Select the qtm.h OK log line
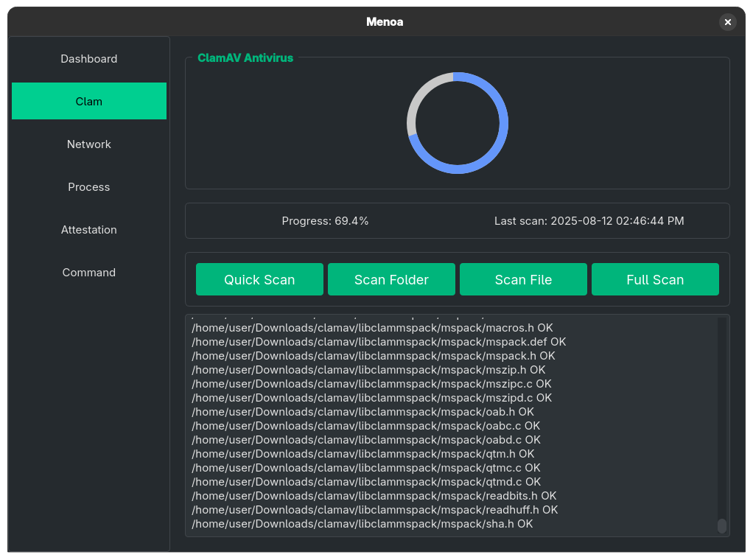The height and width of the screenshot is (560, 753). (x=363, y=453)
